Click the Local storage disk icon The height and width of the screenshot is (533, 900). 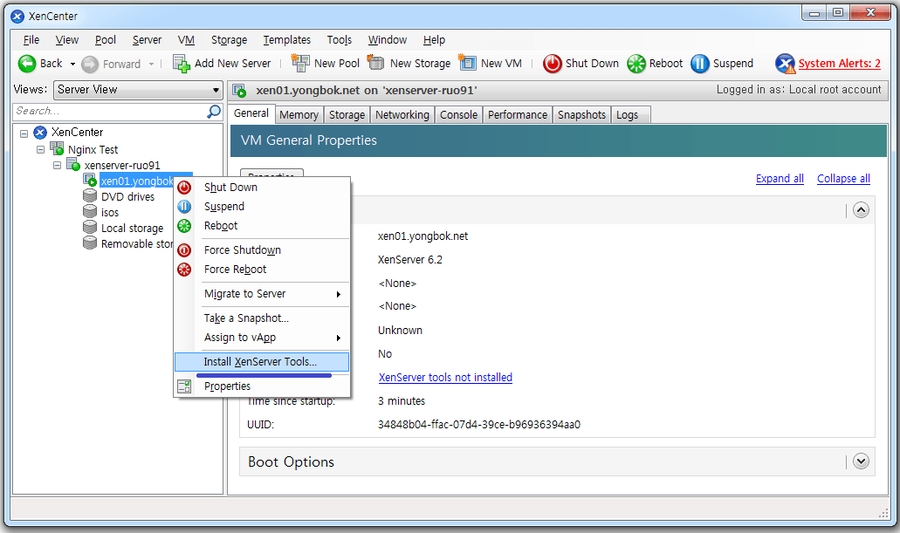(x=90, y=227)
